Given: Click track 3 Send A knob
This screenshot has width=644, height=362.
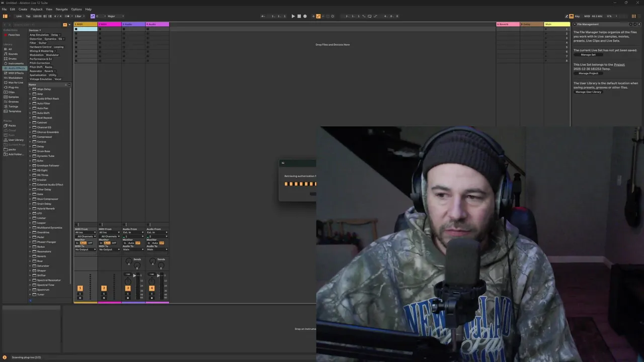Looking at the screenshot, I should [129, 261].
